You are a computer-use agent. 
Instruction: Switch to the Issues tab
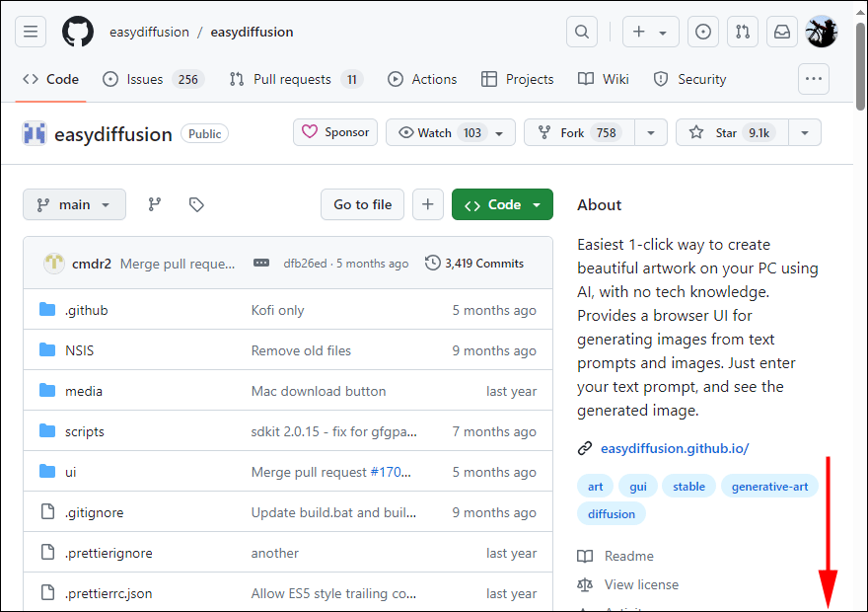pos(153,79)
